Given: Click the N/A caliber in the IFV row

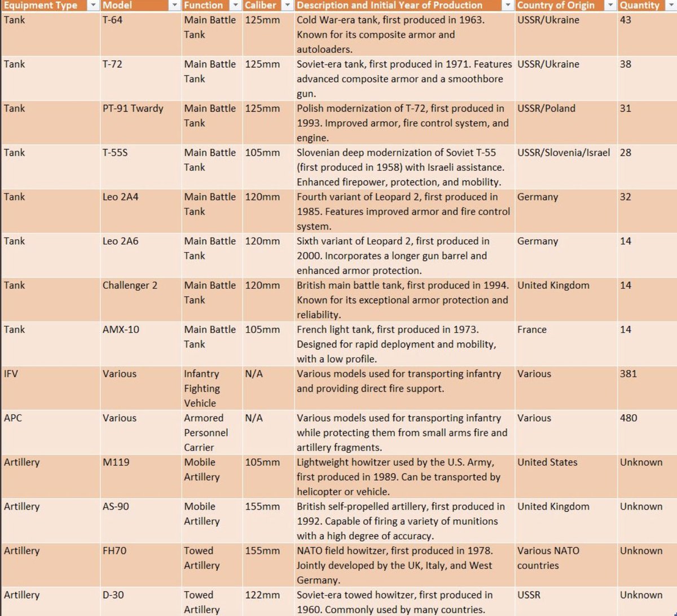Looking at the screenshot, I should (269, 388).
